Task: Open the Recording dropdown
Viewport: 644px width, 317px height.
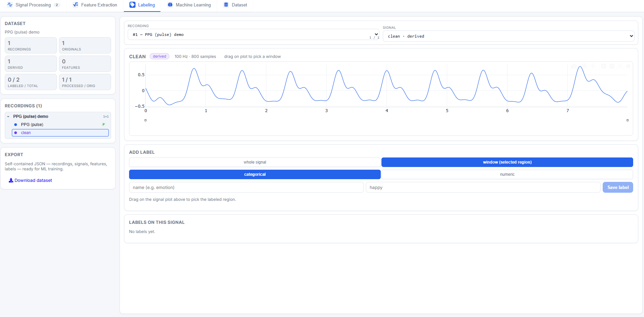Action: click(253, 35)
